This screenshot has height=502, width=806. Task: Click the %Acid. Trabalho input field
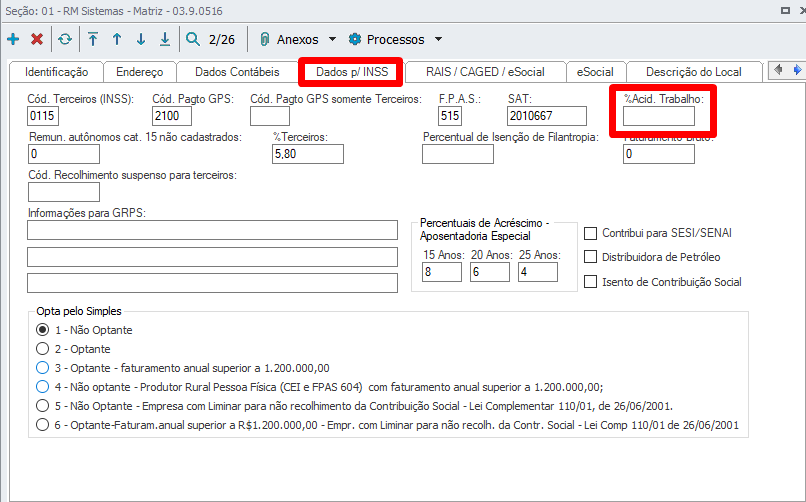(658, 116)
